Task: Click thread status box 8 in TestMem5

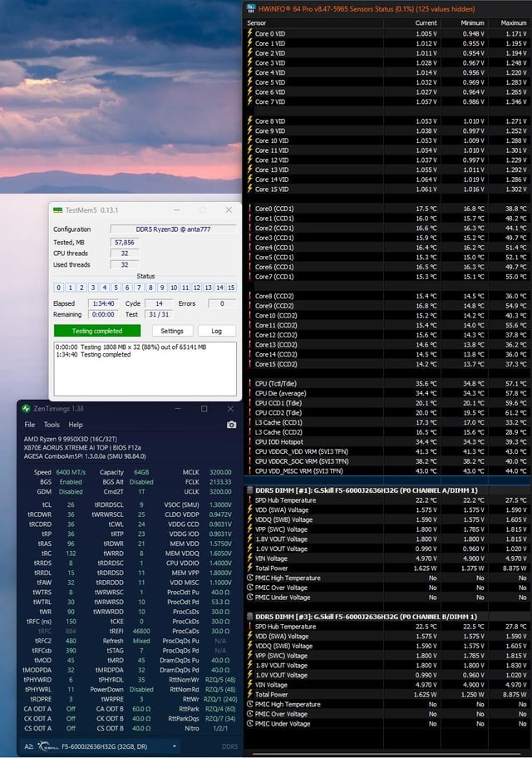Action: [x=150, y=288]
